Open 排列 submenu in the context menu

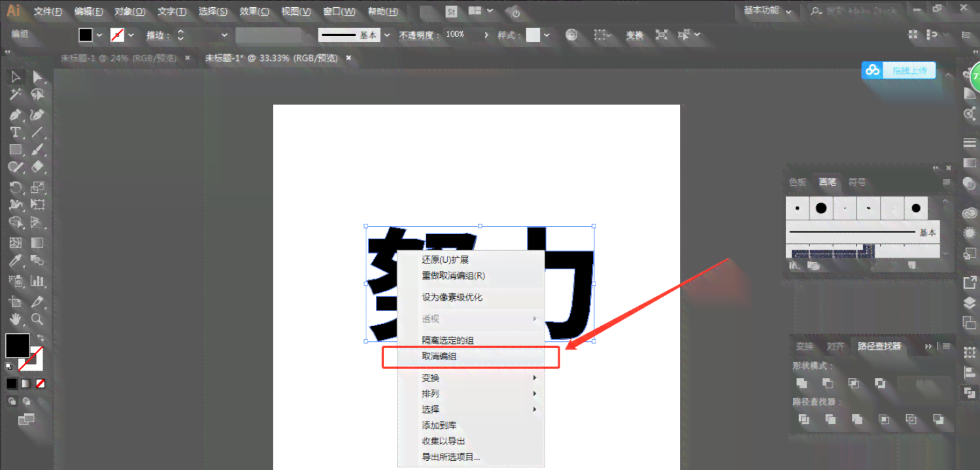click(x=471, y=394)
